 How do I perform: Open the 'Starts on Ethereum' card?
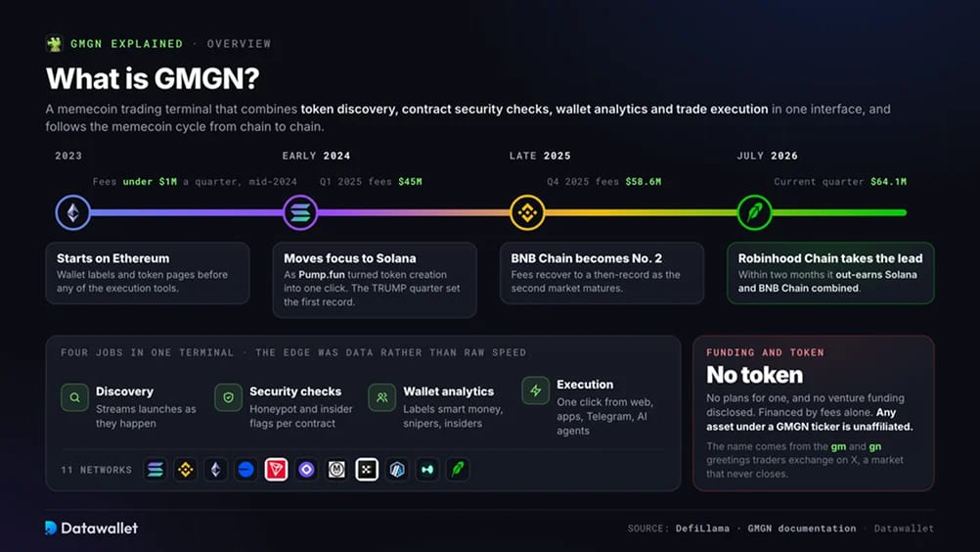[x=148, y=273]
